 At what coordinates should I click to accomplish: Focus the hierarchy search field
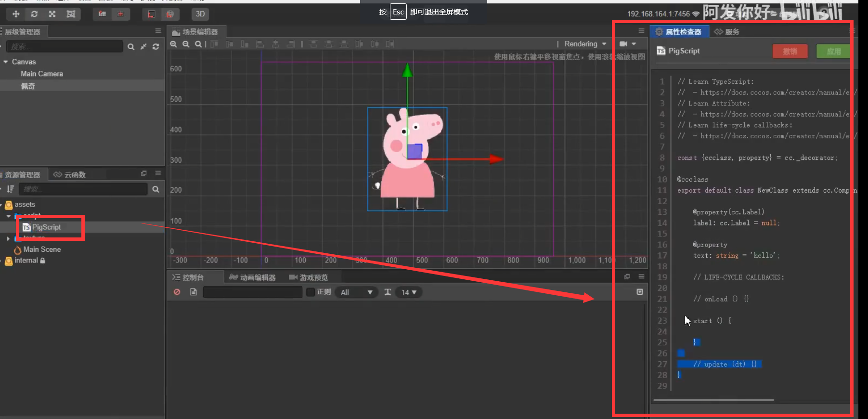[x=65, y=46]
